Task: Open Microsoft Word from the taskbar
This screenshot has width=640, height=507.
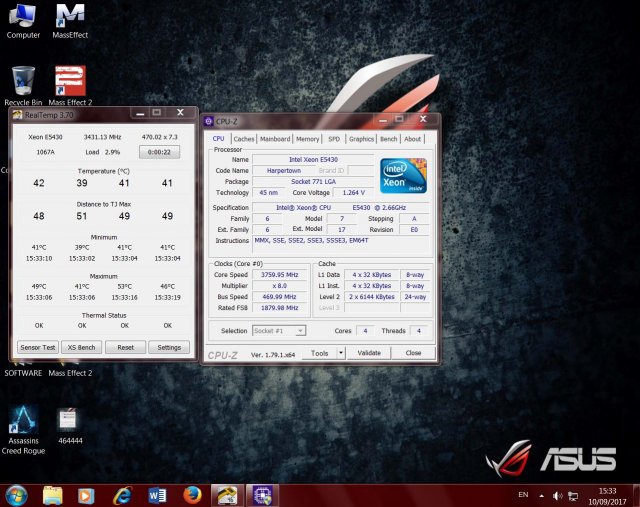Action: click(x=157, y=495)
